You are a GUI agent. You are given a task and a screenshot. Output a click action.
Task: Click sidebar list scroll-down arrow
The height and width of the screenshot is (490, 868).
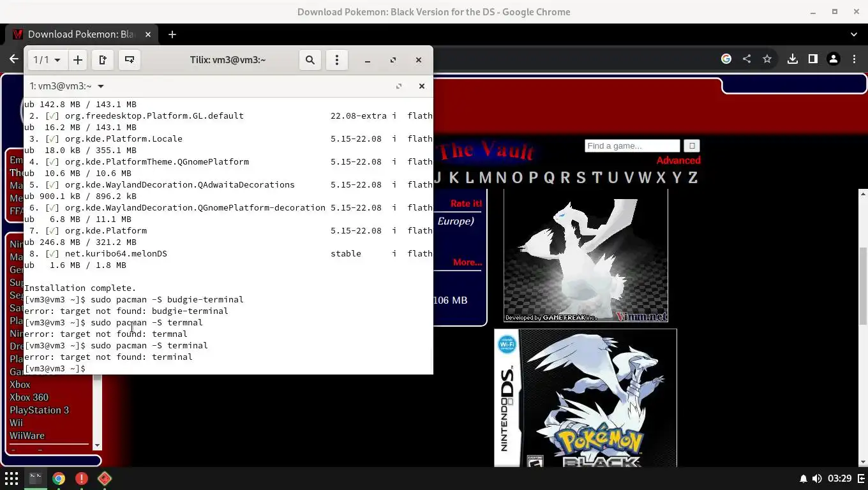(x=97, y=445)
